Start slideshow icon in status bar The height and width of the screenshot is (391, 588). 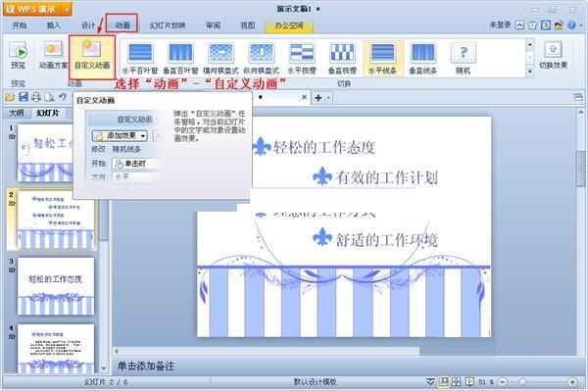(468, 382)
